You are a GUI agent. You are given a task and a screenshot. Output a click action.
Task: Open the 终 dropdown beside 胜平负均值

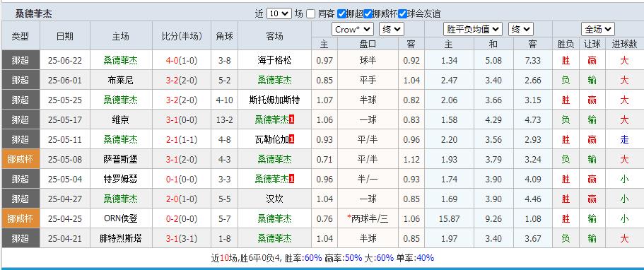[521, 29]
